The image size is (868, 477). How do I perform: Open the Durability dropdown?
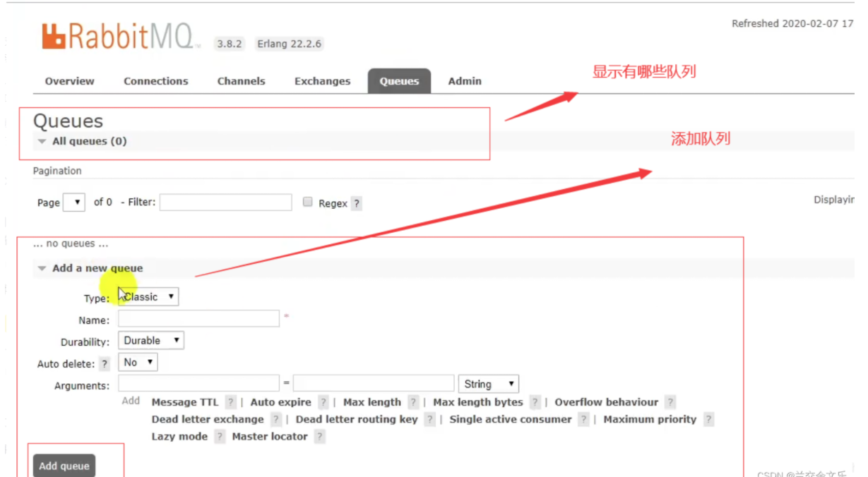click(x=151, y=340)
